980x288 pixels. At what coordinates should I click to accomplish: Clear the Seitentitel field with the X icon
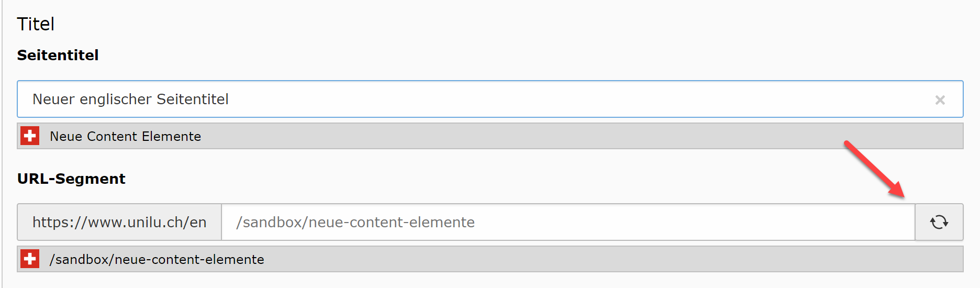click(x=940, y=99)
